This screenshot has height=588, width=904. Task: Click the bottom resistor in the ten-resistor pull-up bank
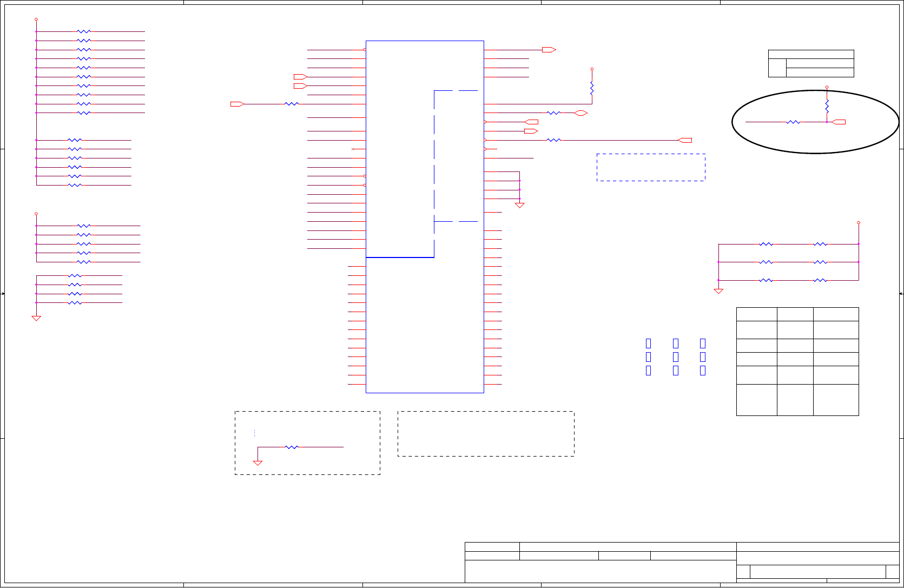[84, 113]
